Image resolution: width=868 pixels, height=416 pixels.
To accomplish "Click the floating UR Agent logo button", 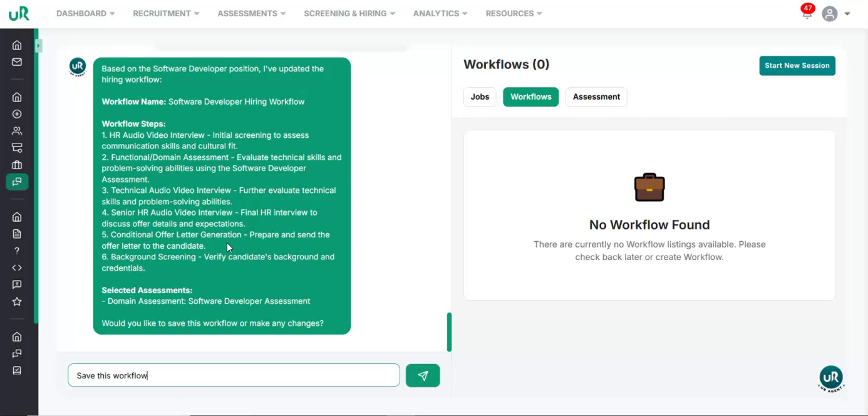I will coord(831,378).
